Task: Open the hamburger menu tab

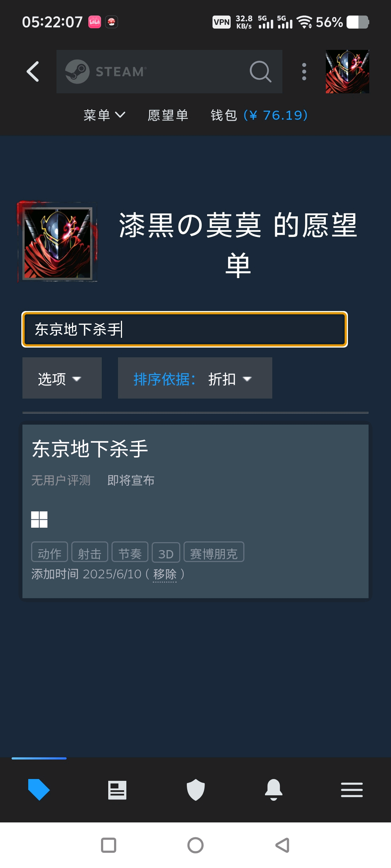Action: tap(352, 790)
